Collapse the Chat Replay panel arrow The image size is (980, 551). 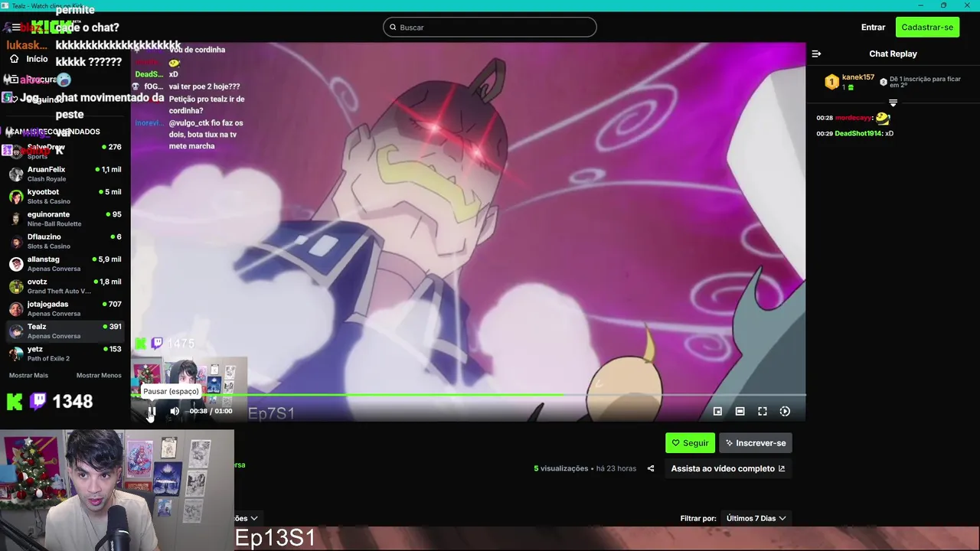pos(816,54)
